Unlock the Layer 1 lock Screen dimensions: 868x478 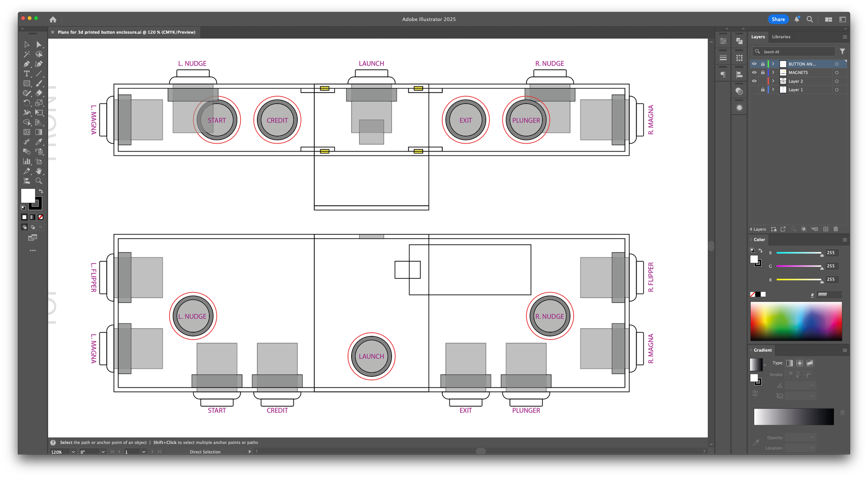click(763, 90)
